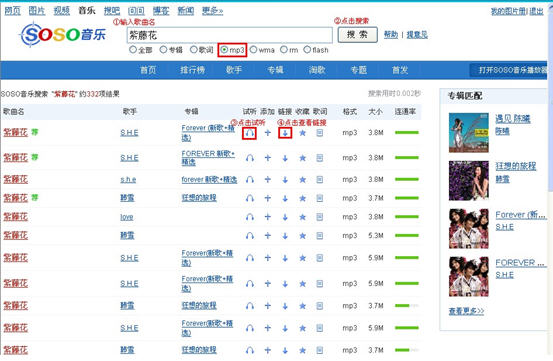Click the song name search input field
This screenshot has height=361, width=553.
(229, 35)
